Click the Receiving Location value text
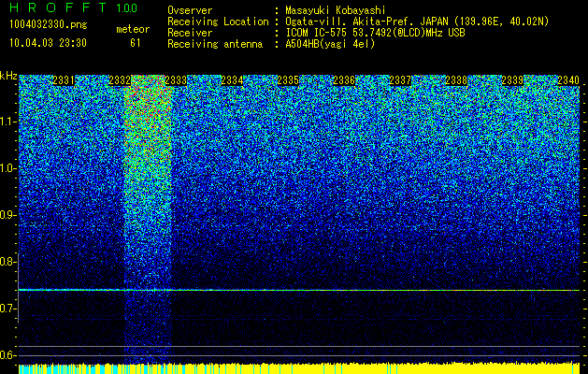Screen dimensions: 588x374 (x=417, y=22)
